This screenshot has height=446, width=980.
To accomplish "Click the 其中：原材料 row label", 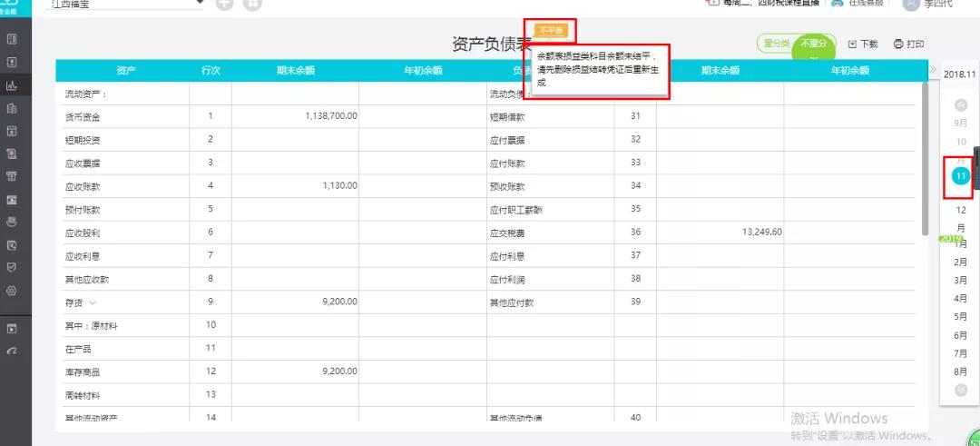I will (x=92, y=326).
